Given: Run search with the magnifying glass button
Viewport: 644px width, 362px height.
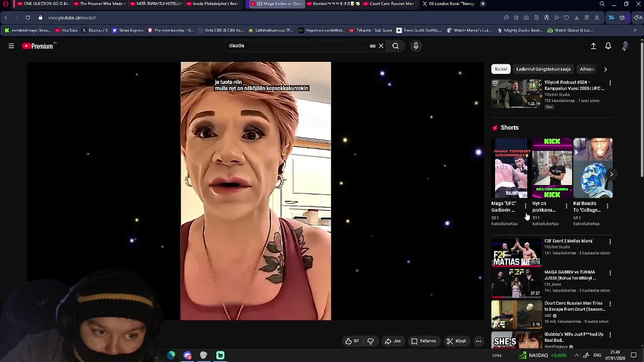Looking at the screenshot, I should [x=395, y=46].
